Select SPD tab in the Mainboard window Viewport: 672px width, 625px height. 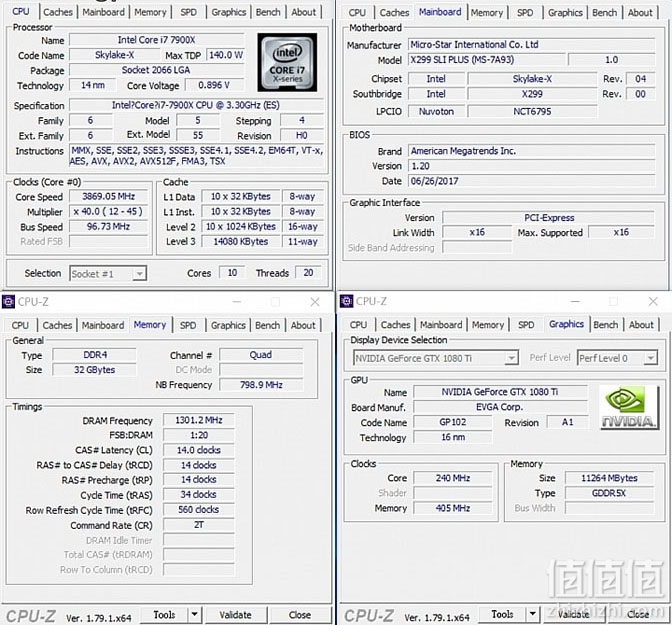(525, 12)
